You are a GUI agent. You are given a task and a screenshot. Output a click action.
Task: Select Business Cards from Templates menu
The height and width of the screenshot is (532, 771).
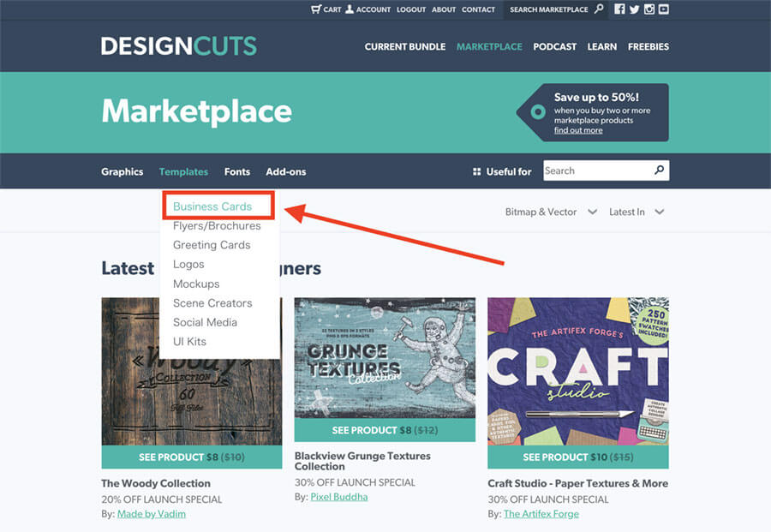212,206
